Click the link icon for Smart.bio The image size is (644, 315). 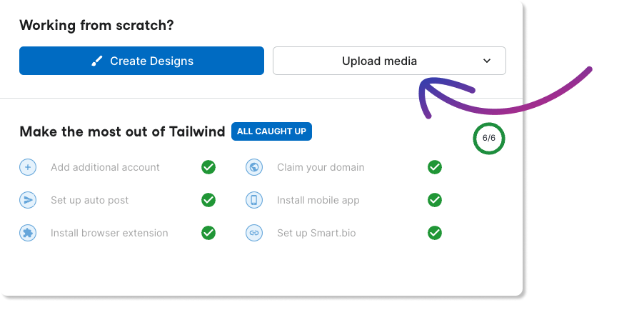254,233
